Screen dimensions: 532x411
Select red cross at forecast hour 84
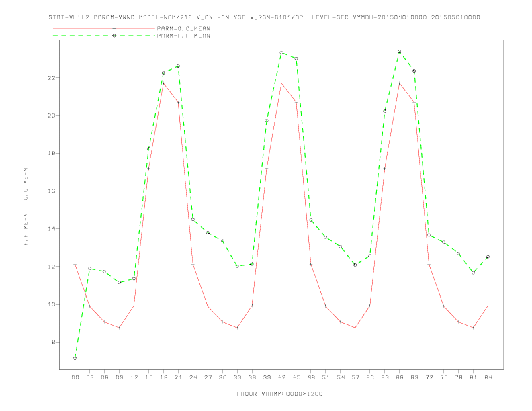[488, 306]
